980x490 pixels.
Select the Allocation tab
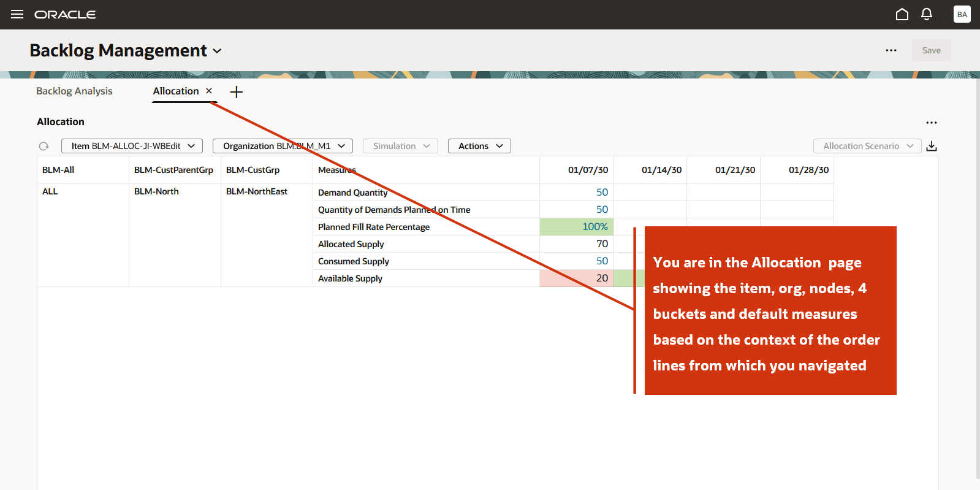click(x=176, y=91)
